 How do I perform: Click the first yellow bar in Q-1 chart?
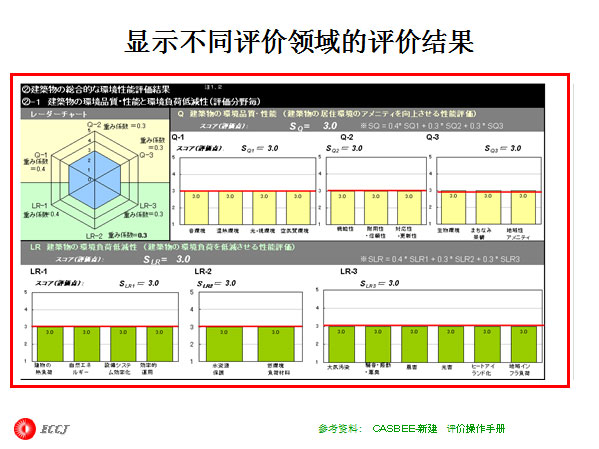click(x=196, y=207)
